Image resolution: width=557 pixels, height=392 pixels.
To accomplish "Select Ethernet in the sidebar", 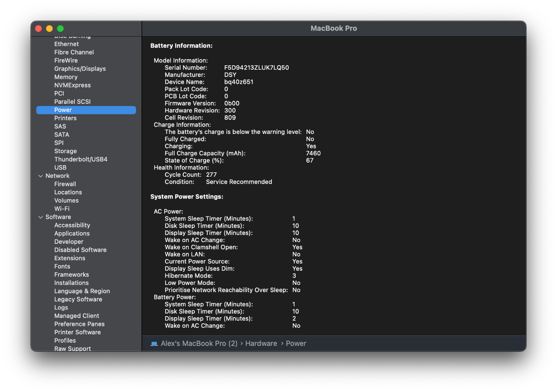I will 66,44.
